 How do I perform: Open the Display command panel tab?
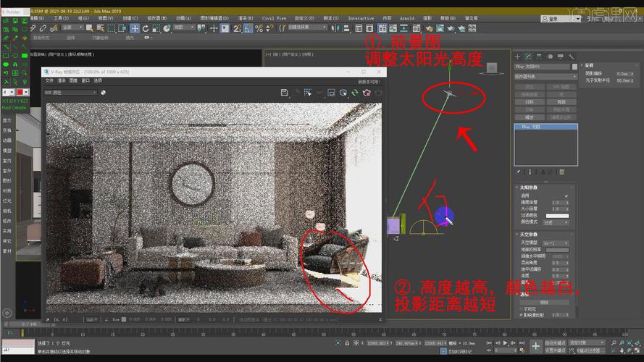(x=560, y=56)
